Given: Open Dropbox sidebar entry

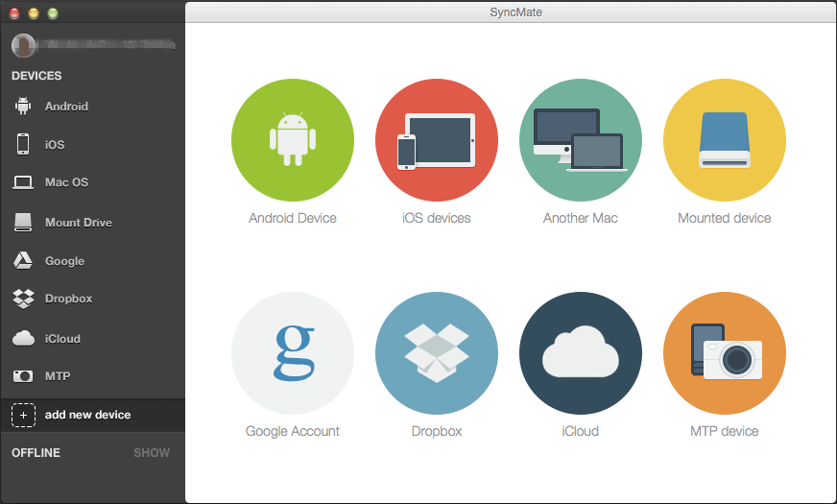Looking at the screenshot, I should click(x=68, y=299).
